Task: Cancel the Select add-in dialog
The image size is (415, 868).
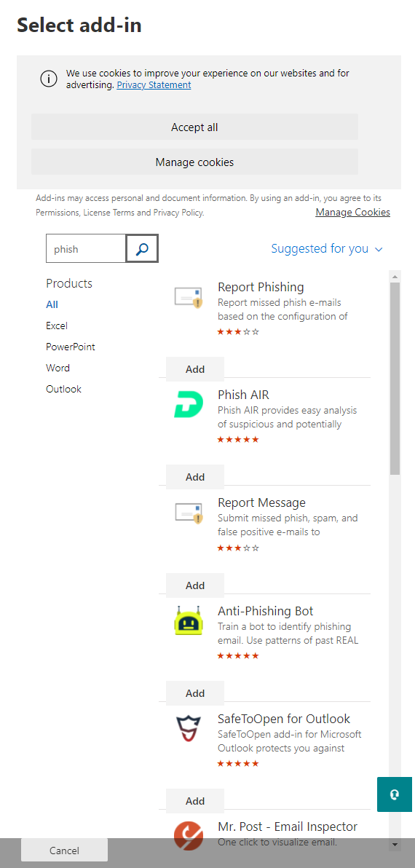Action: tap(64, 851)
